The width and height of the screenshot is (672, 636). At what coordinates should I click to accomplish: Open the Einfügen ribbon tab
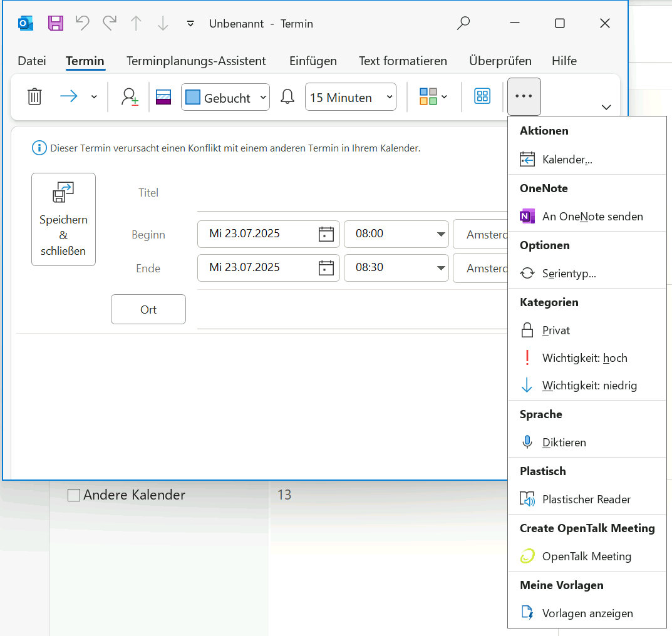313,61
